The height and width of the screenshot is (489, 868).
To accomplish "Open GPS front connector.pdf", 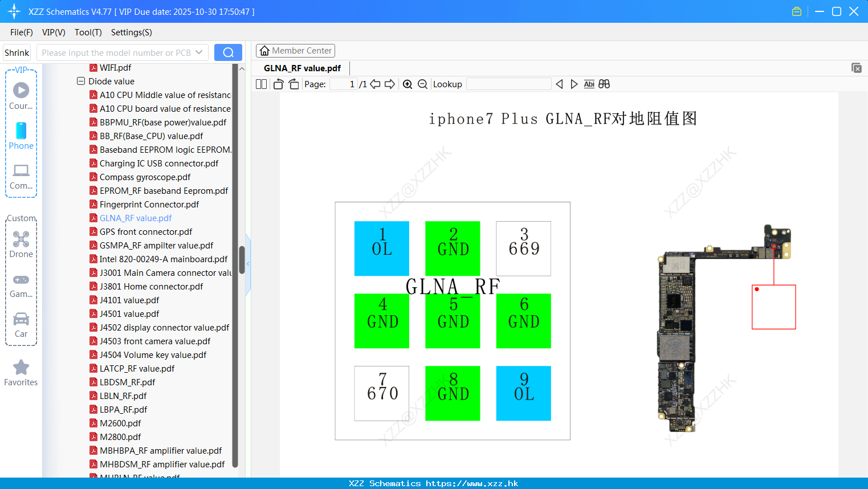I will (x=141, y=232).
